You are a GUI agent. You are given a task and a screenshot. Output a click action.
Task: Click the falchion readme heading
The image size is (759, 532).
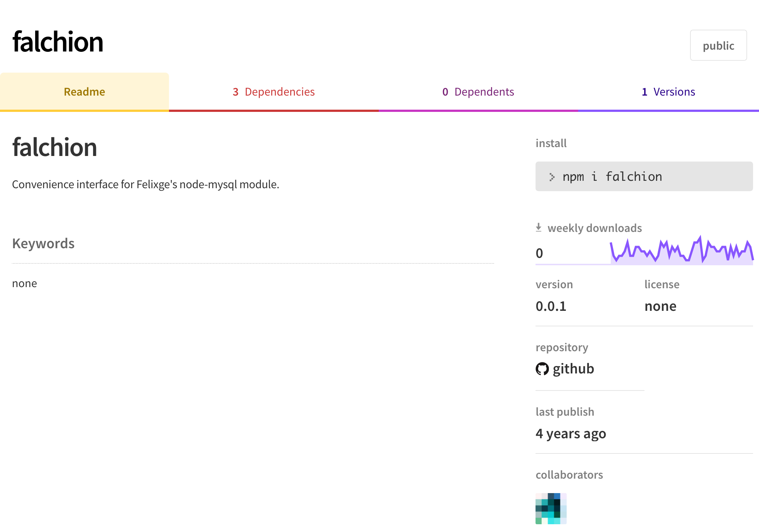click(x=55, y=147)
